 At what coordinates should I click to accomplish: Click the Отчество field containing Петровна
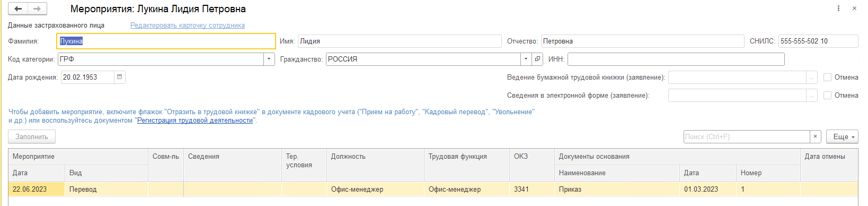pyautogui.click(x=642, y=41)
